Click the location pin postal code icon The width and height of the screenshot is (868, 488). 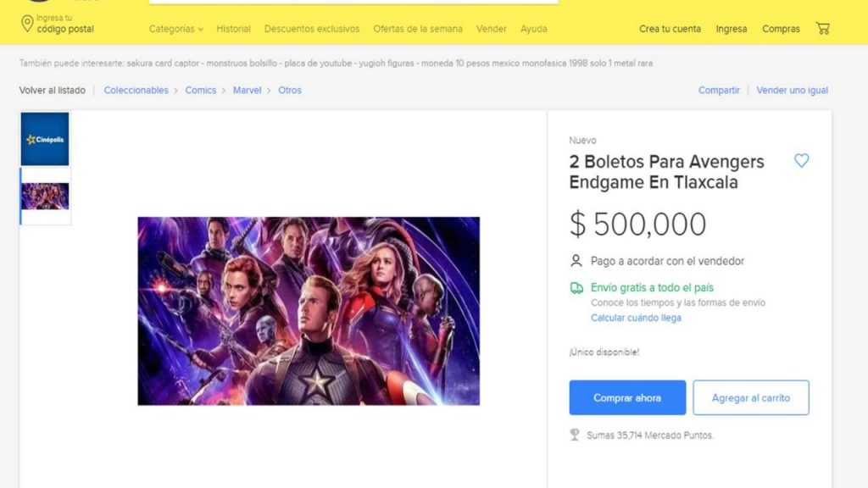click(26, 24)
